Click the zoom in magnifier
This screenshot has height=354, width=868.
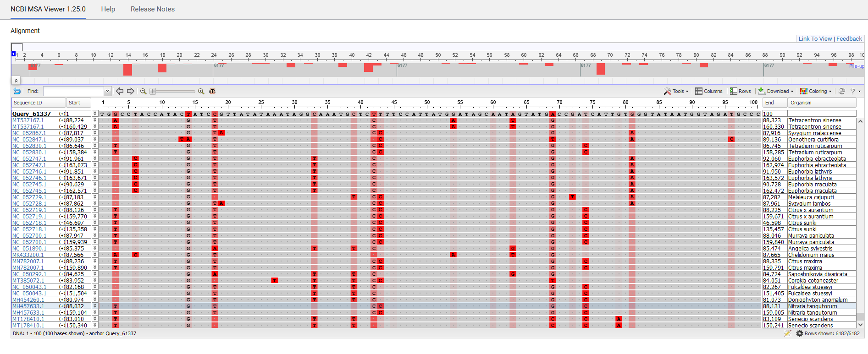(201, 91)
